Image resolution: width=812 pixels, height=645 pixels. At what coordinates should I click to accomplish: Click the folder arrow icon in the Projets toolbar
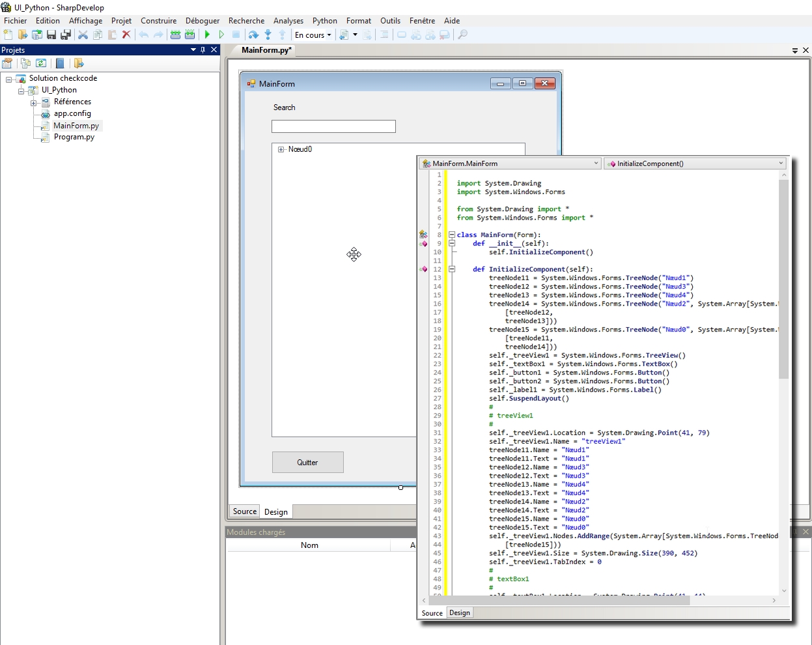pos(79,63)
